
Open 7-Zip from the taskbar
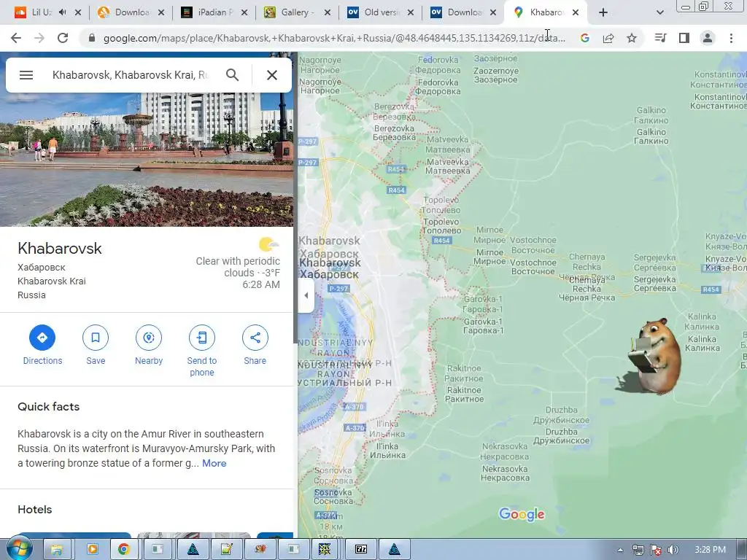point(360,550)
